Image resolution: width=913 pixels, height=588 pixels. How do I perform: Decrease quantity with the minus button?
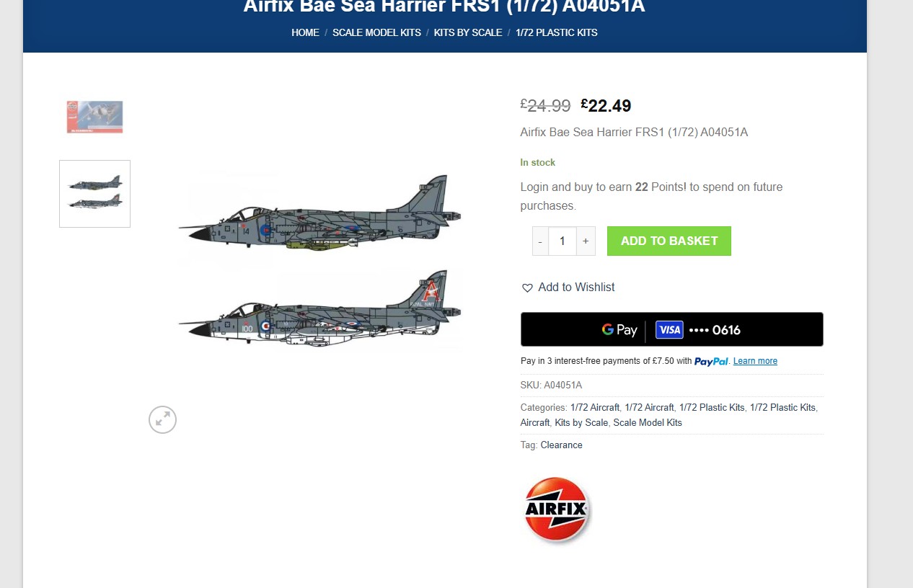pos(540,241)
